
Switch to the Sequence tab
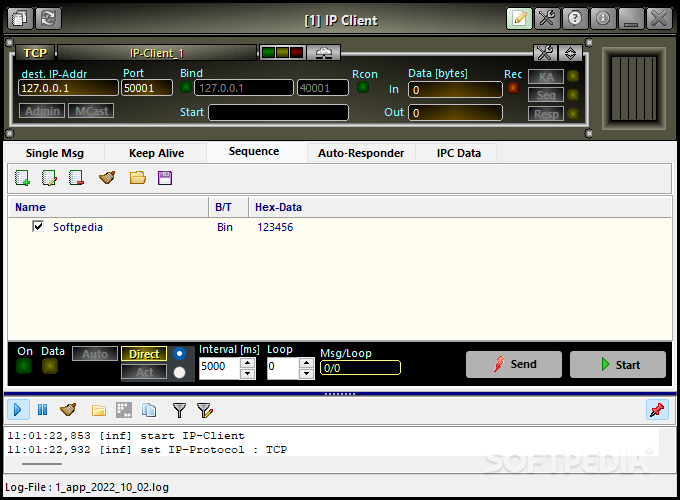tap(254, 152)
